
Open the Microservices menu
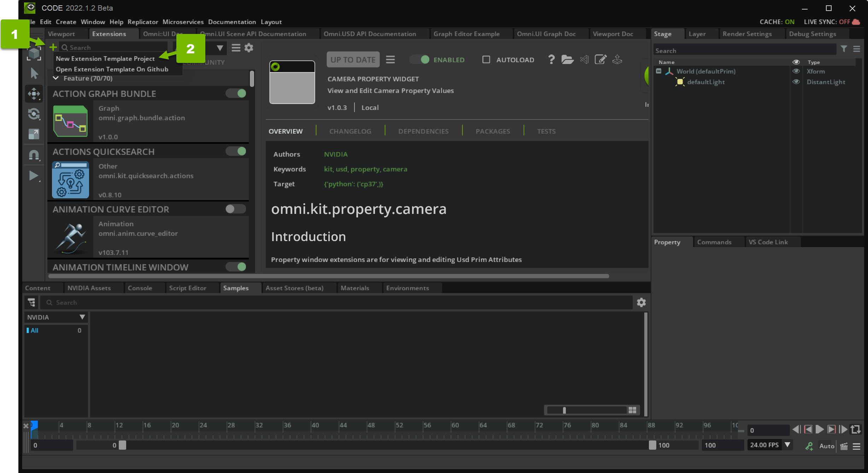[183, 22]
